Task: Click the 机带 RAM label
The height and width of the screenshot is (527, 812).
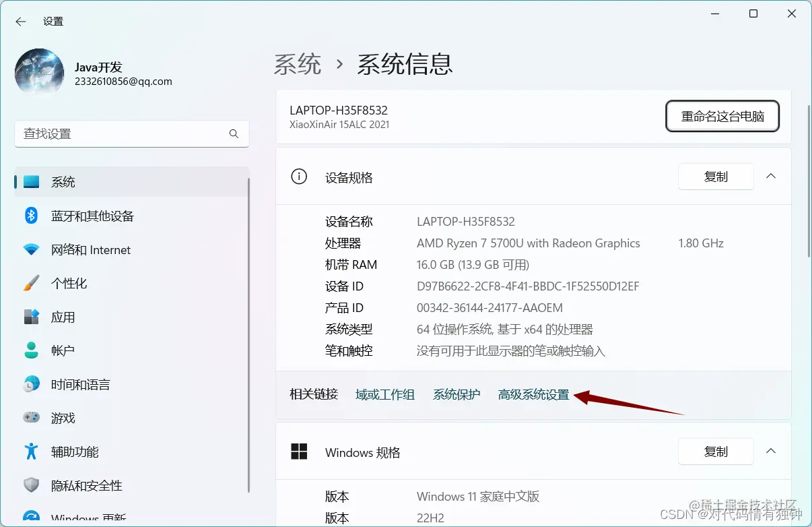Action: (x=351, y=265)
